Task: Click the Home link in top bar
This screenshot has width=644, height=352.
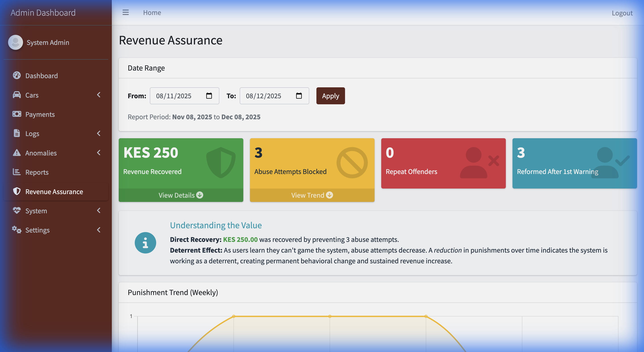Action: (152, 13)
